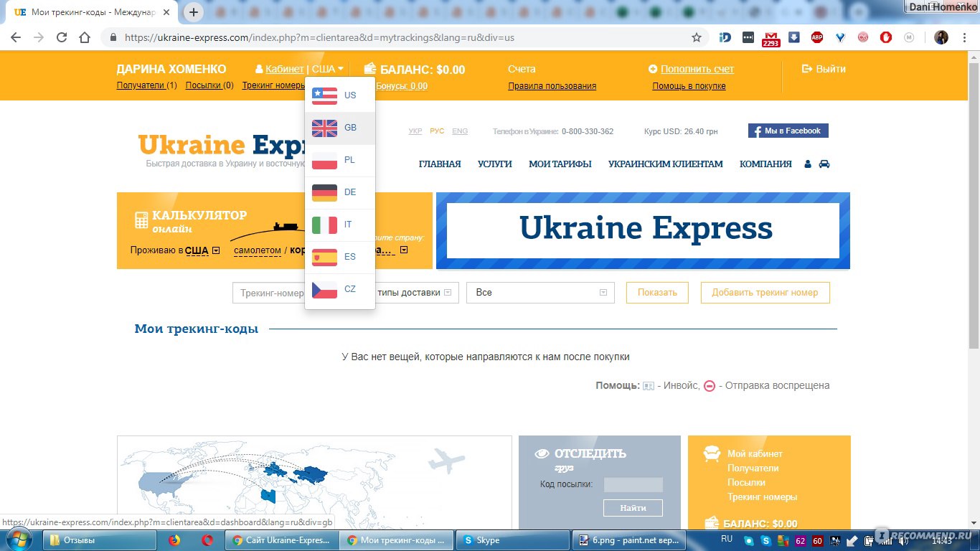This screenshot has height=551, width=980.
Task: Click Пополнить счет link
Action: point(697,69)
